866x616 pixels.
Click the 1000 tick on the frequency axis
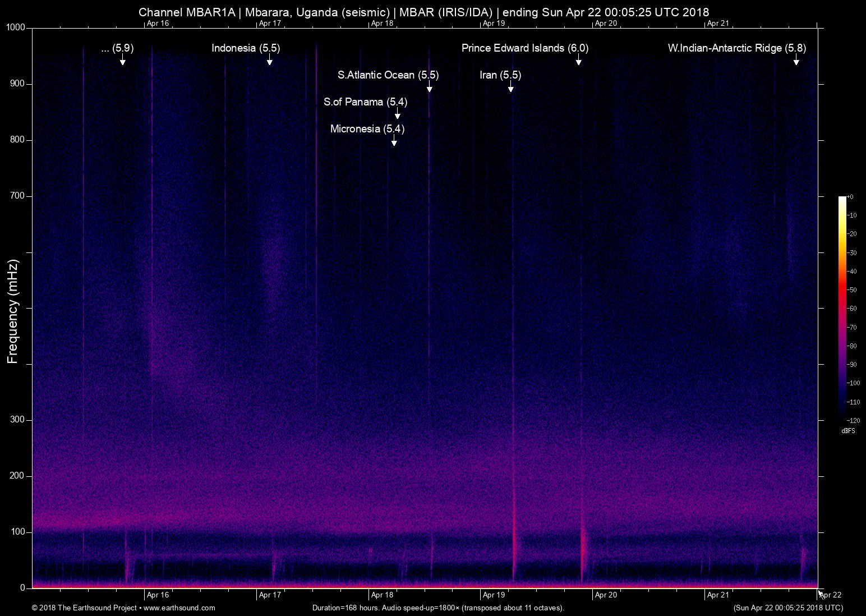pos(15,27)
